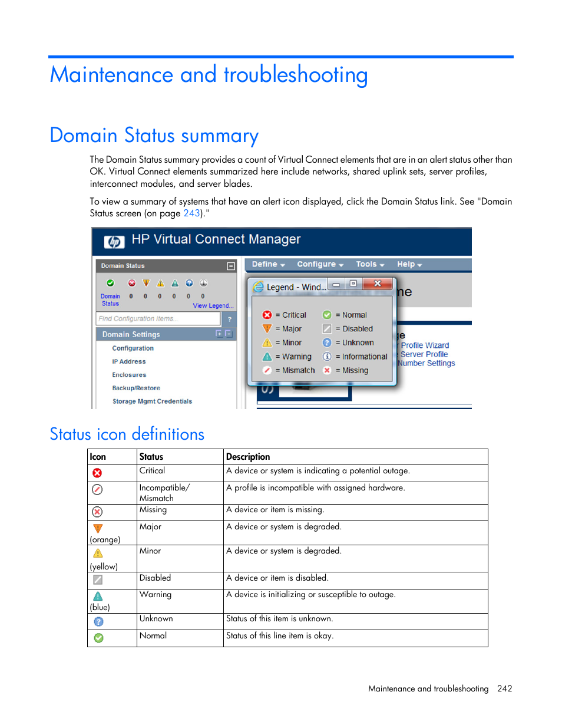Click the orange Major status icon in Domain Status

coord(146,283)
